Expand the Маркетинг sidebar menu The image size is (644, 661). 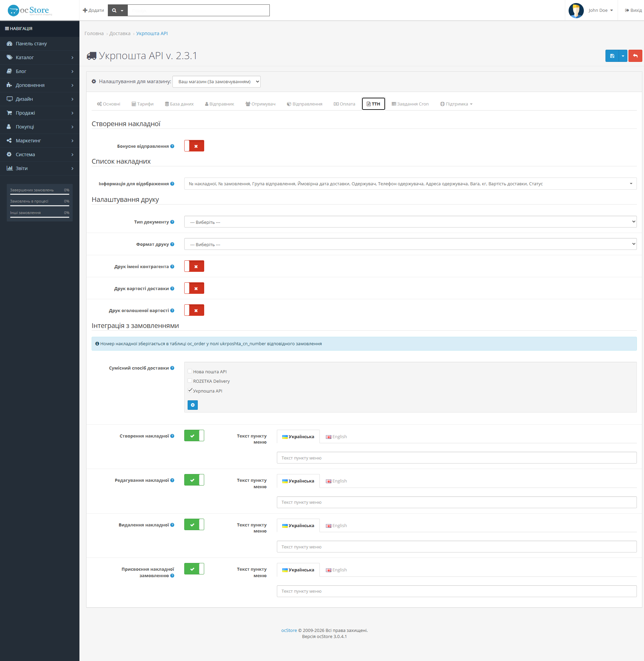[40, 141]
